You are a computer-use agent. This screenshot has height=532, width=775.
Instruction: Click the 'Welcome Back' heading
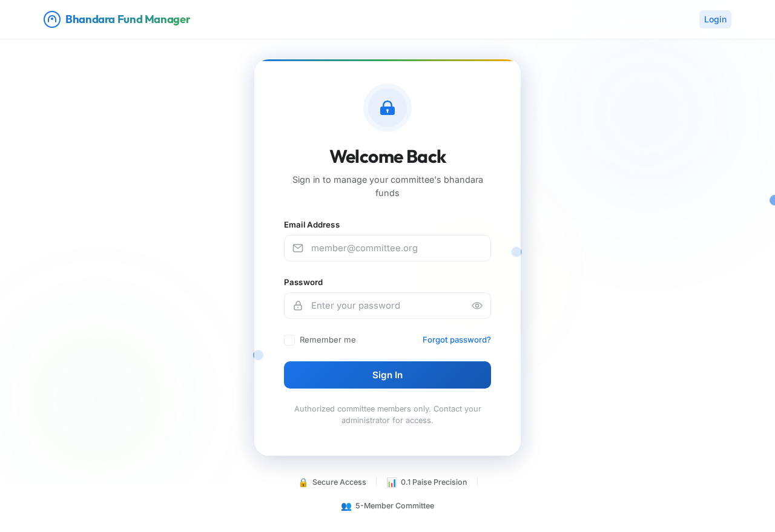(387, 156)
